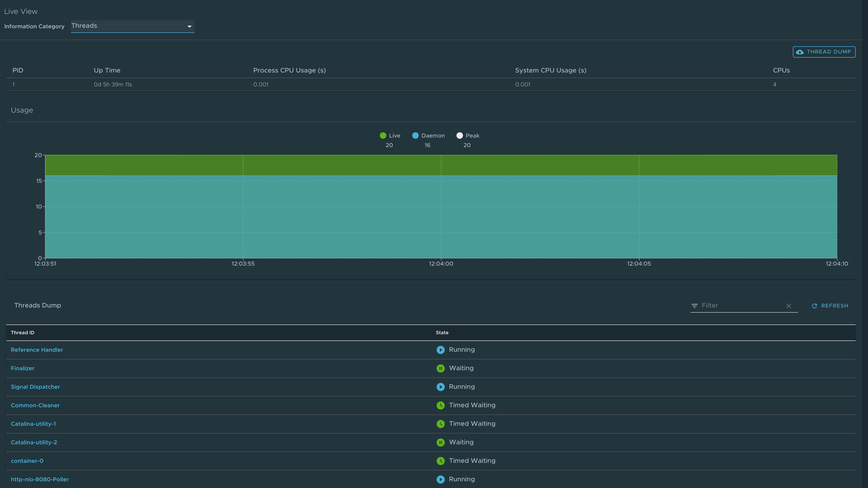868x488 pixels.
Task: Click Timed Waiting clock icon for container-0
Action: (x=440, y=461)
